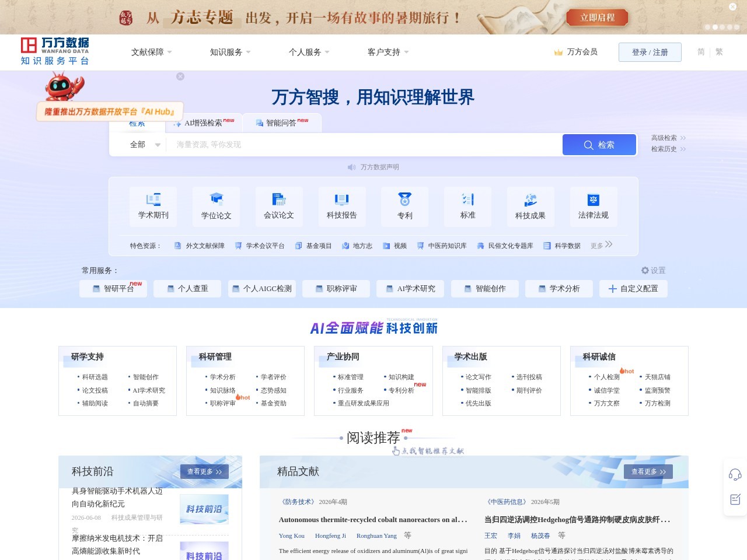Click the 中医药知识库 special resource
The height and width of the screenshot is (560, 747).
click(442, 246)
